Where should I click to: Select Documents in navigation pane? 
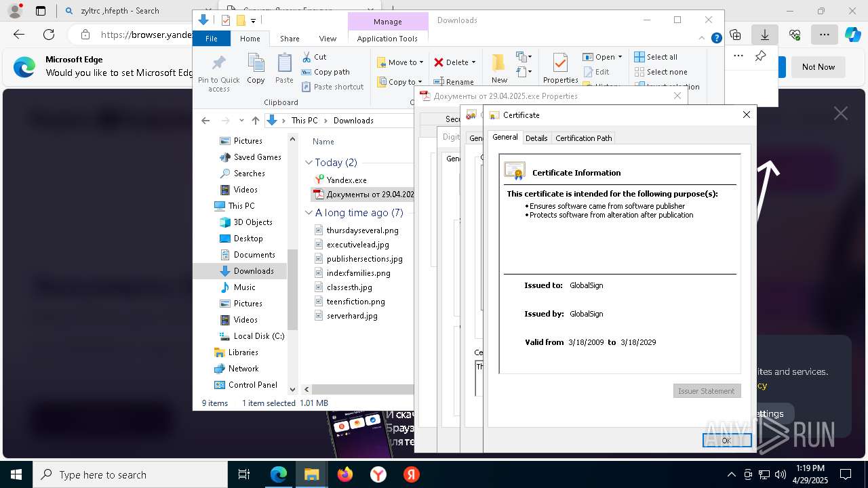(x=248, y=254)
